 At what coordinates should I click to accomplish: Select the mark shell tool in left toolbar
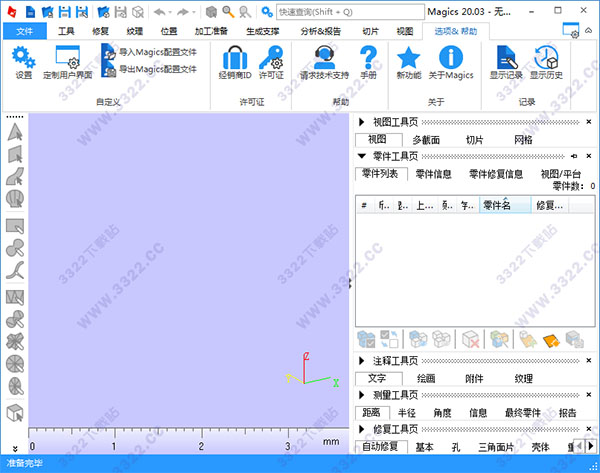(15, 199)
